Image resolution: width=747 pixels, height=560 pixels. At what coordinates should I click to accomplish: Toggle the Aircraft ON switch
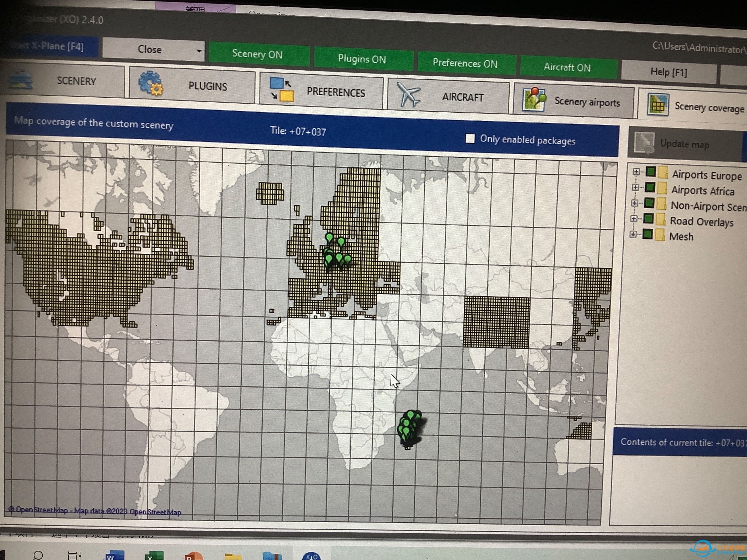pyautogui.click(x=568, y=67)
